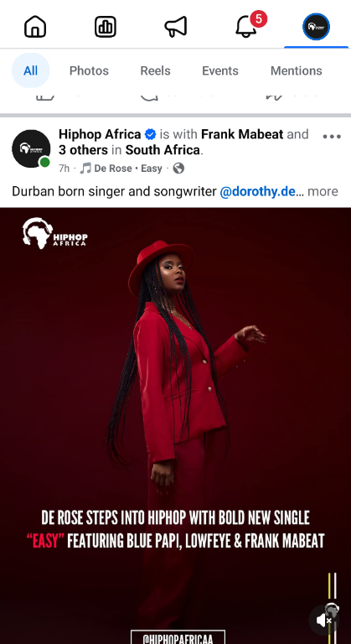
Task: Expand the post caption with more
Action: tap(323, 191)
